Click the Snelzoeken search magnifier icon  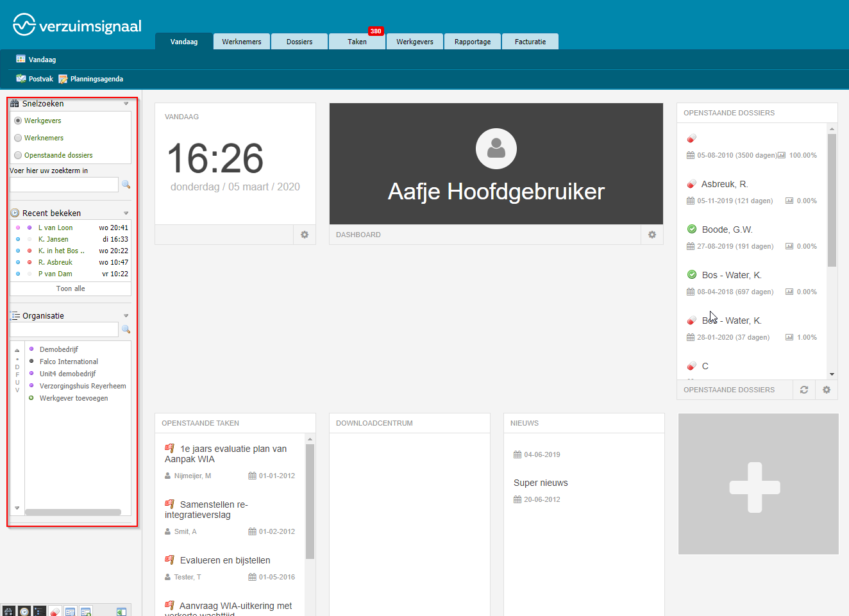click(126, 185)
